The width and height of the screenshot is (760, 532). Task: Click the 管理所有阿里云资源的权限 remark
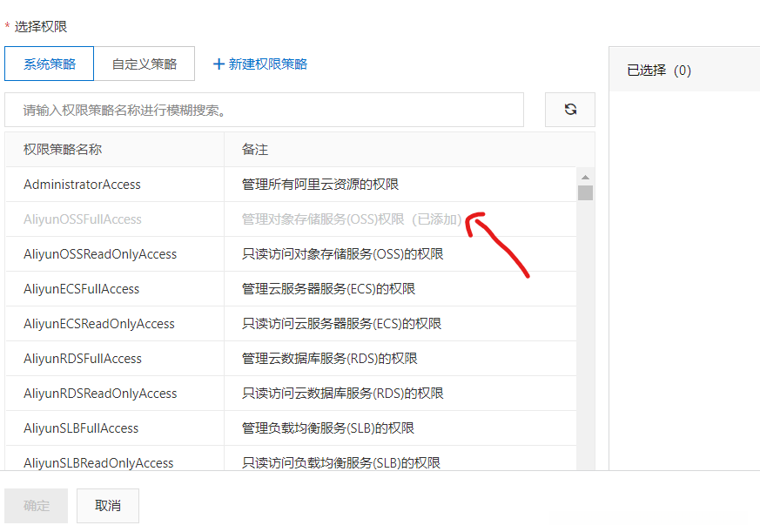(319, 185)
